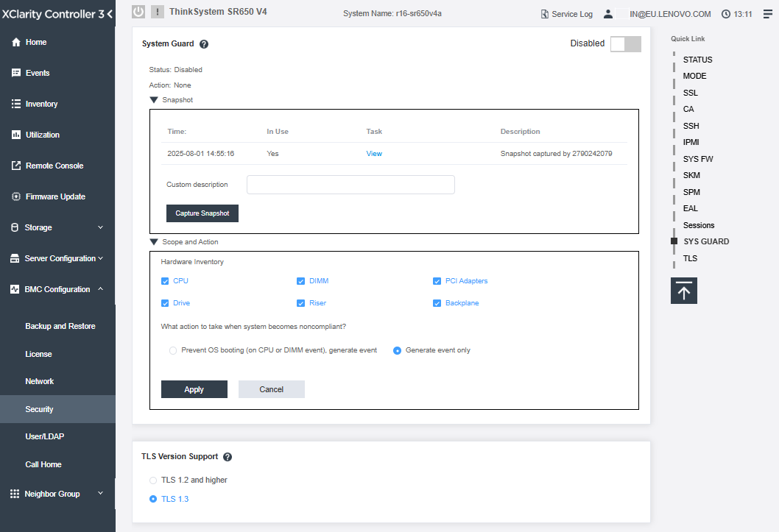Image resolution: width=779 pixels, height=532 pixels.
Task: Uncheck the CPU hardware inventory checkbox
Action: coord(165,281)
